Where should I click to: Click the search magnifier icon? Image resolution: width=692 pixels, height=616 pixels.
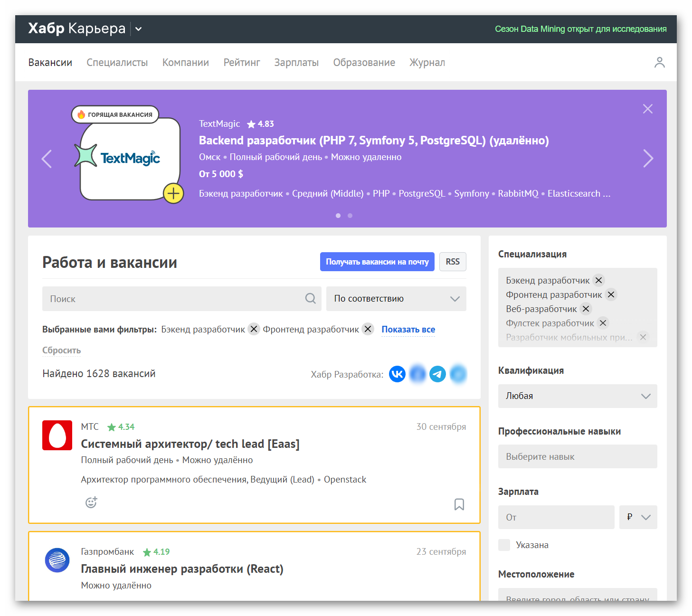click(311, 298)
